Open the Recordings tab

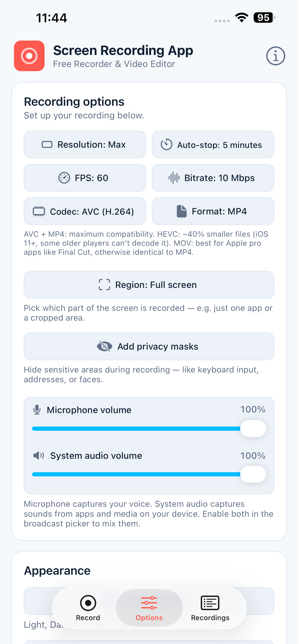(210, 608)
